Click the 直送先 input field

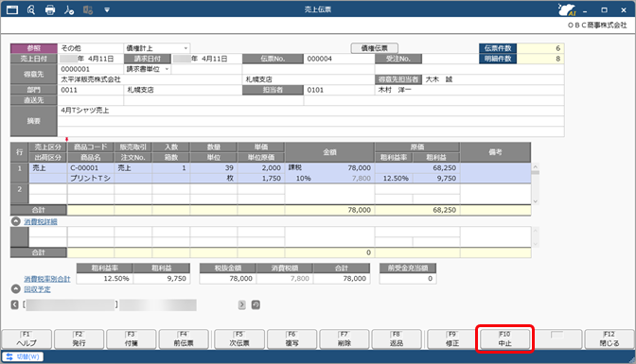pyautogui.click(x=91, y=100)
